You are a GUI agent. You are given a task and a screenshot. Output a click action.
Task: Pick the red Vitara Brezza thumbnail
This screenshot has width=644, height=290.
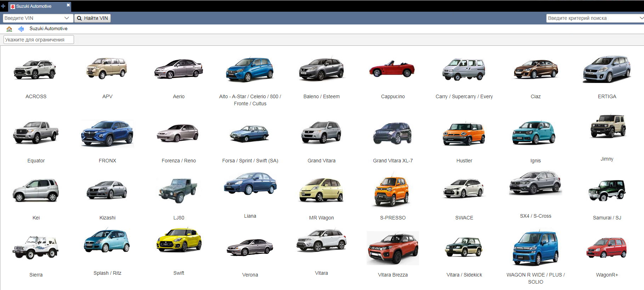click(392, 248)
